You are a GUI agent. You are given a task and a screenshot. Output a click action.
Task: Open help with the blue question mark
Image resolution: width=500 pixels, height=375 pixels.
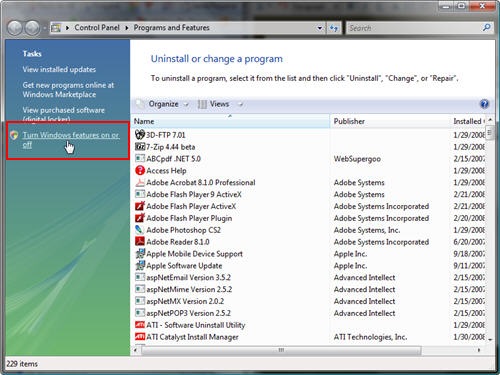[484, 104]
